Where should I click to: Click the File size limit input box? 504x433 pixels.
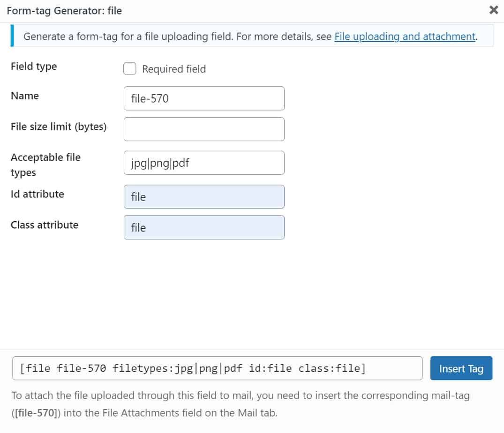204,129
